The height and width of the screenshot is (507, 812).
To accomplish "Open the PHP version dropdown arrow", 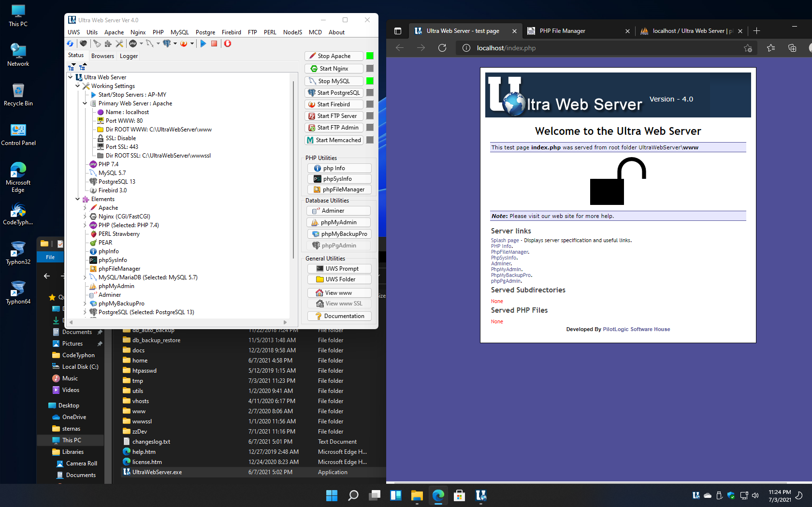I will point(141,43).
